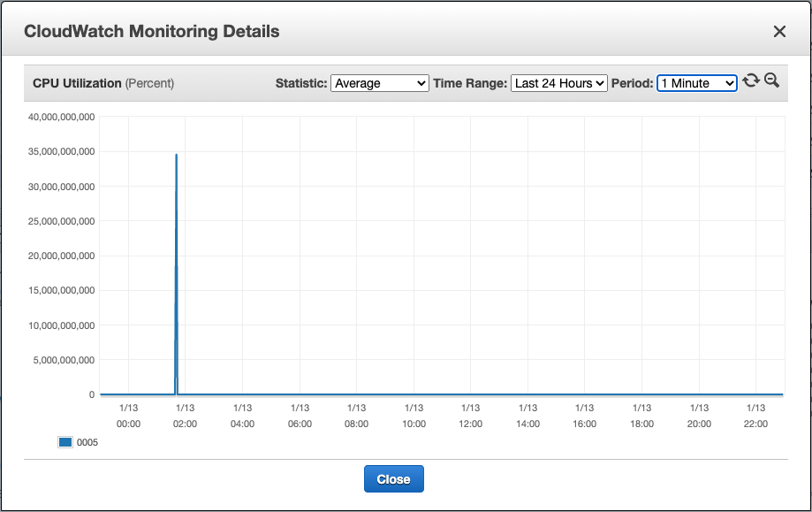The height and width of the screenshot is (512, 812).
Task: Click the magnifier zoom icon
Action: click(x=771, y=80)
